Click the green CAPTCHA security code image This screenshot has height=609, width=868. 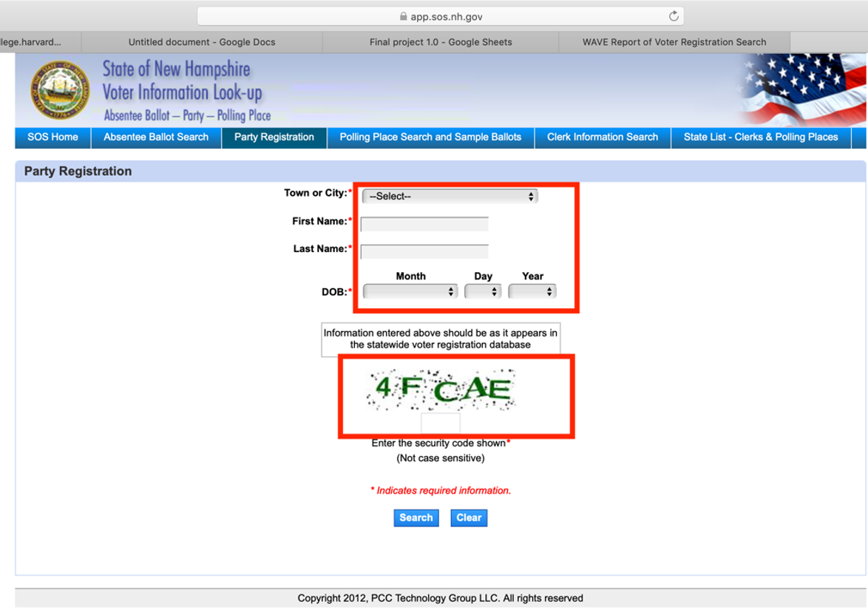[441, 389]
